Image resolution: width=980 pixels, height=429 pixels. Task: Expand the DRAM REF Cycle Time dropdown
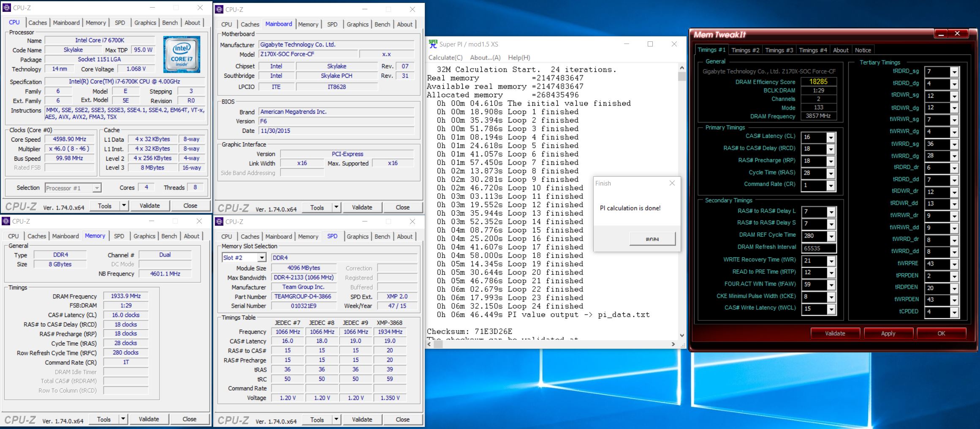point(831,236)
